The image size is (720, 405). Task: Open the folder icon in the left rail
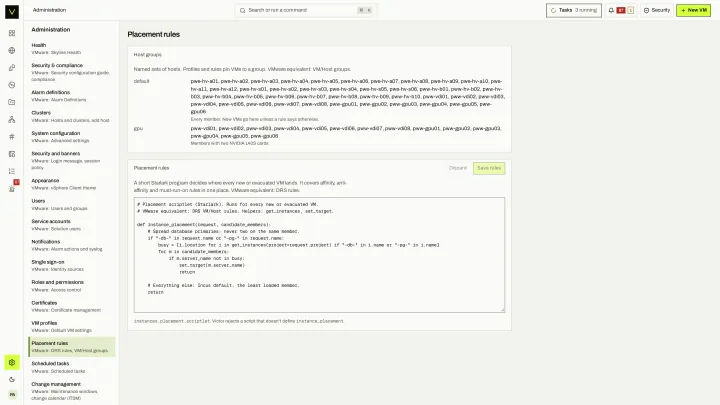point(12,102)
